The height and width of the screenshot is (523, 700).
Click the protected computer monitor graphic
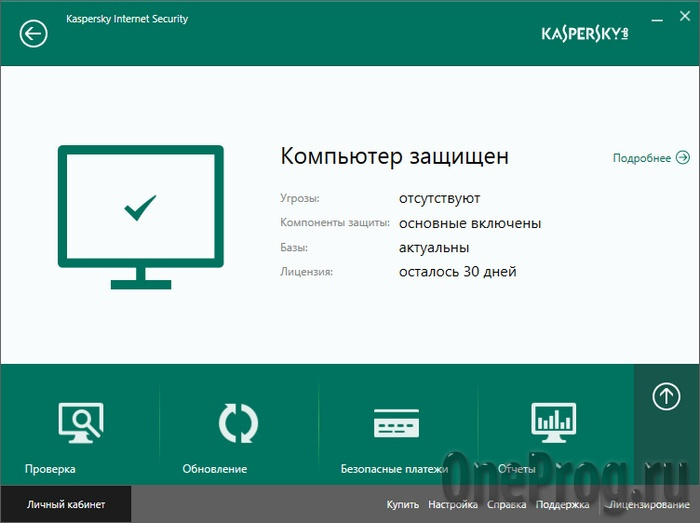(141, 217)
